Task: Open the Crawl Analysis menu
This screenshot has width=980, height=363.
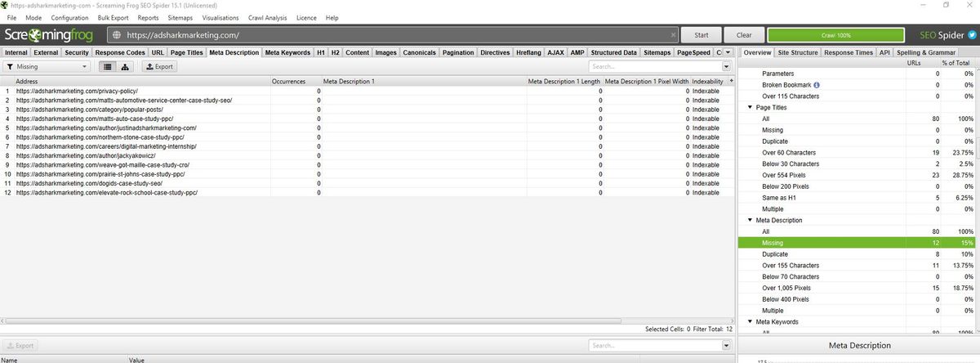Action: point(268,17)
